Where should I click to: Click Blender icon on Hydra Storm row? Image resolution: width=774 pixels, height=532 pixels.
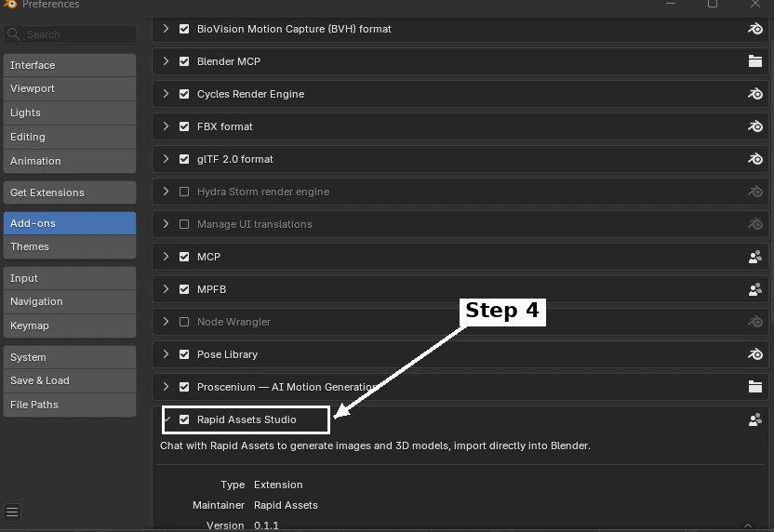click(x=754, y=192)
